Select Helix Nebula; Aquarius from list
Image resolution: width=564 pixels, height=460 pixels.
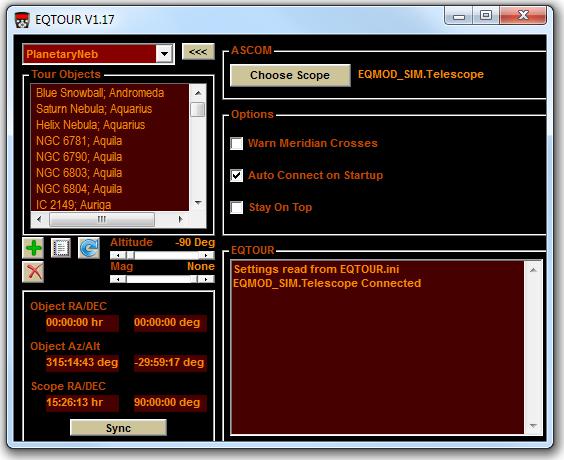click(90, 125)
